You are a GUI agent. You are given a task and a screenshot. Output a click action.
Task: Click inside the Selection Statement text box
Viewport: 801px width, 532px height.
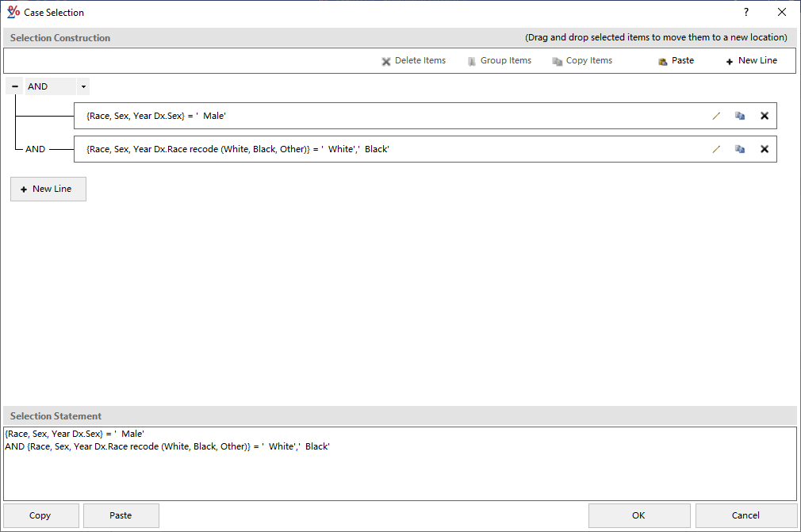[x=400, y=472]
